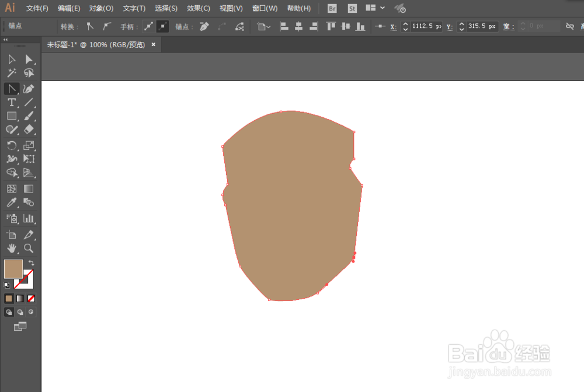Select the Eraser tool
This screenshot has height=392, width=584.
click(28, 130)
